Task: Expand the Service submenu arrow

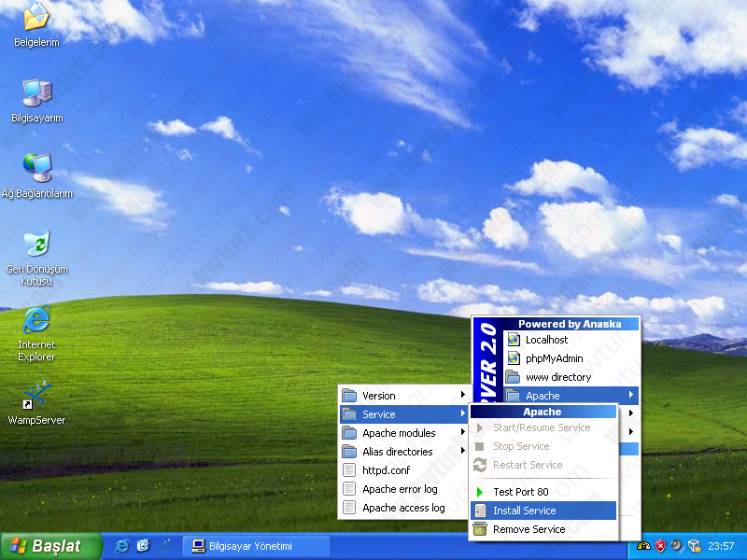Action: point(462,413)
